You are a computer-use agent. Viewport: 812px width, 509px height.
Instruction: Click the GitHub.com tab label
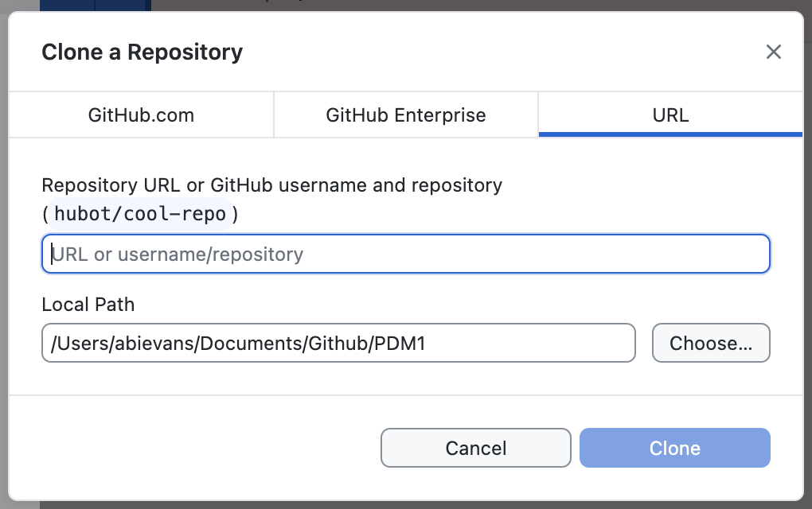pos(141,115)
